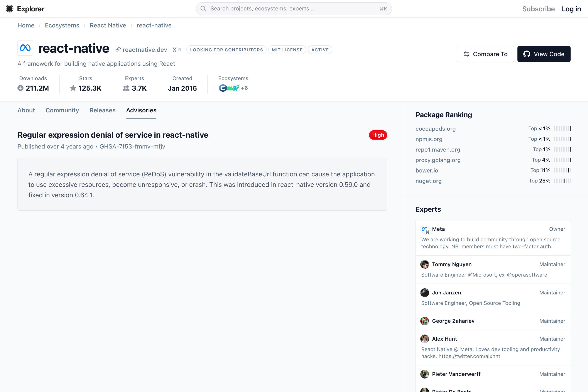Switch to the Releases tab
Viewport: 588px width, 392px height.
[x=103, y=110]
